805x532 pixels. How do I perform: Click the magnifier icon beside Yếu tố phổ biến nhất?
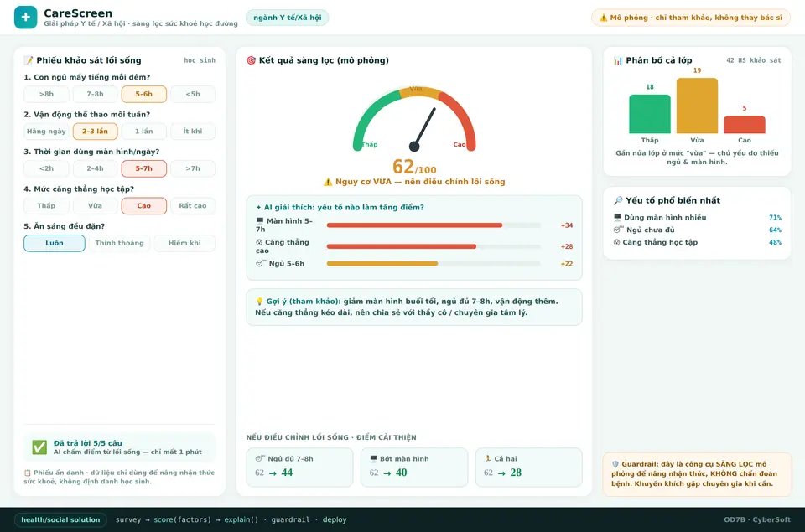point(618,200)
